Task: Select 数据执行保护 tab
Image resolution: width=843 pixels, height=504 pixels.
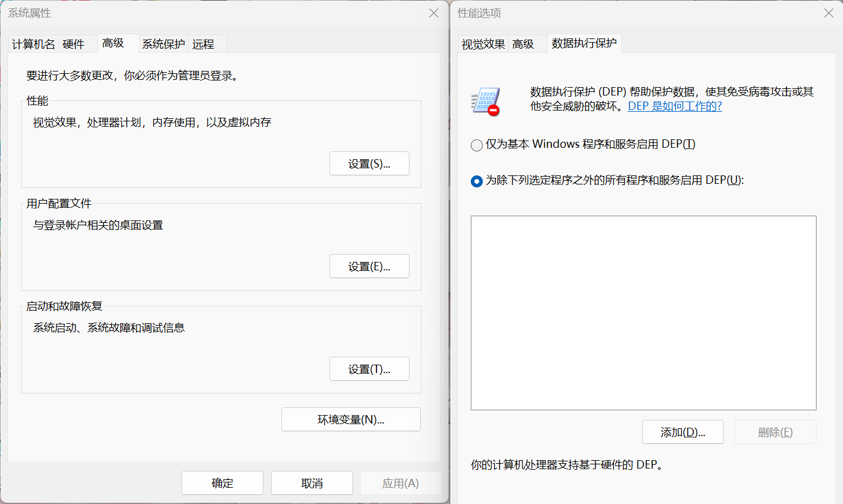Action: click(584, 43)
